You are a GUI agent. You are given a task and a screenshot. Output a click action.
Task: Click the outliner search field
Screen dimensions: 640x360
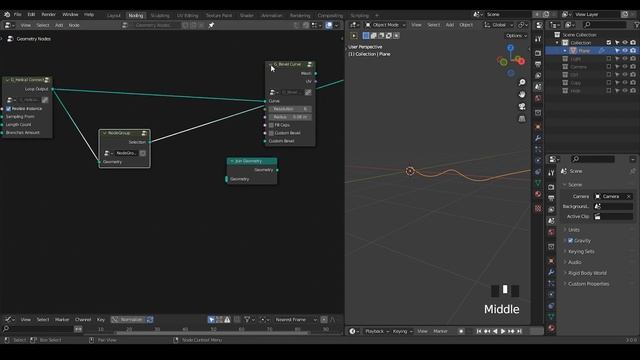click(x=605, y=25)
